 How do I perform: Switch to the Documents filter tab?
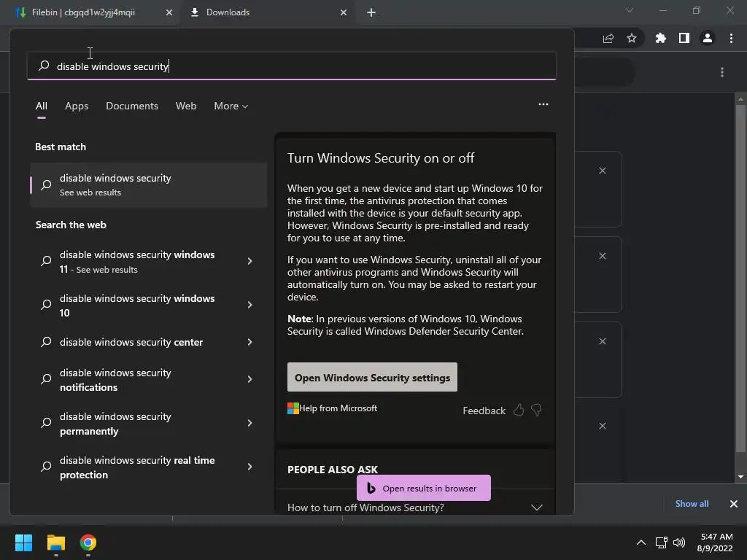[132, 106]
